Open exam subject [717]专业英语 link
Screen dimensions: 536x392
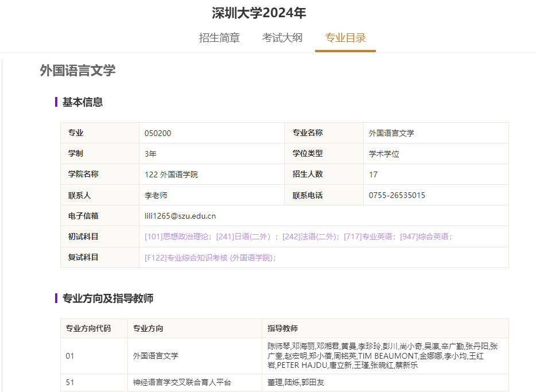[x=370, y=236]
